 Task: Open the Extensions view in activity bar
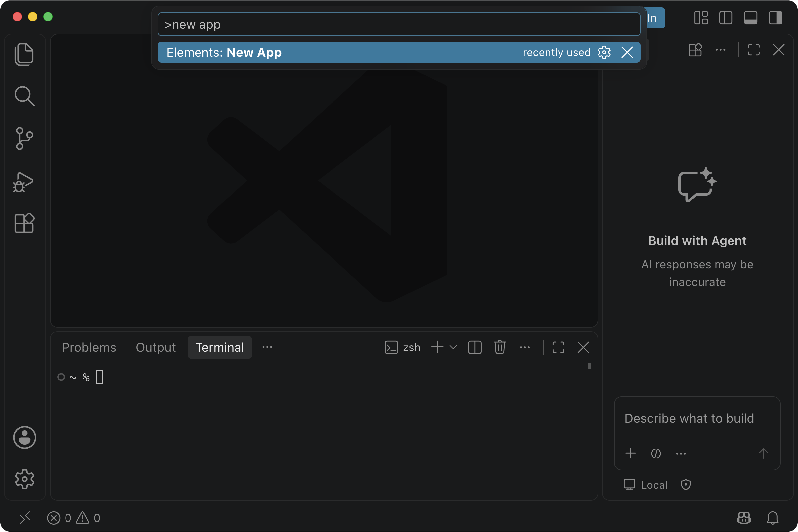[24, 223]
